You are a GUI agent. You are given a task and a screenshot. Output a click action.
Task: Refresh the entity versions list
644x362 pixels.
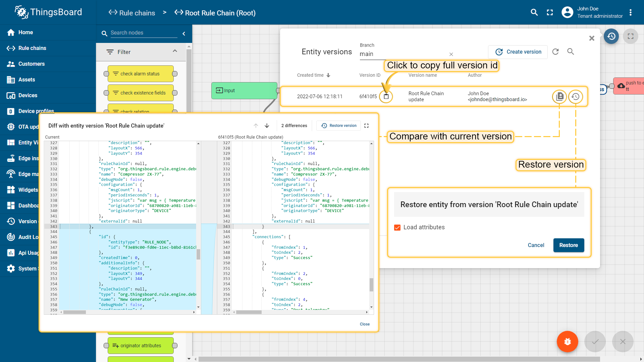tap(555, 52)
